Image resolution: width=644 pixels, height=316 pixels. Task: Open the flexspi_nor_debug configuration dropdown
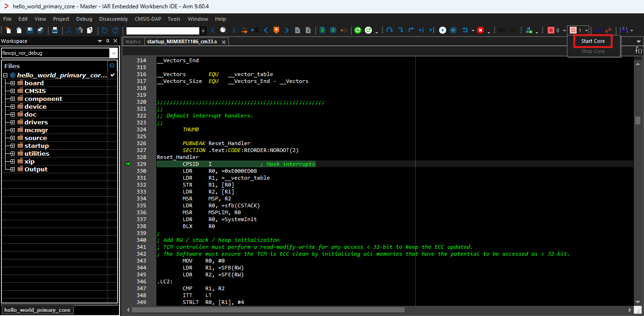click(113, 53)
